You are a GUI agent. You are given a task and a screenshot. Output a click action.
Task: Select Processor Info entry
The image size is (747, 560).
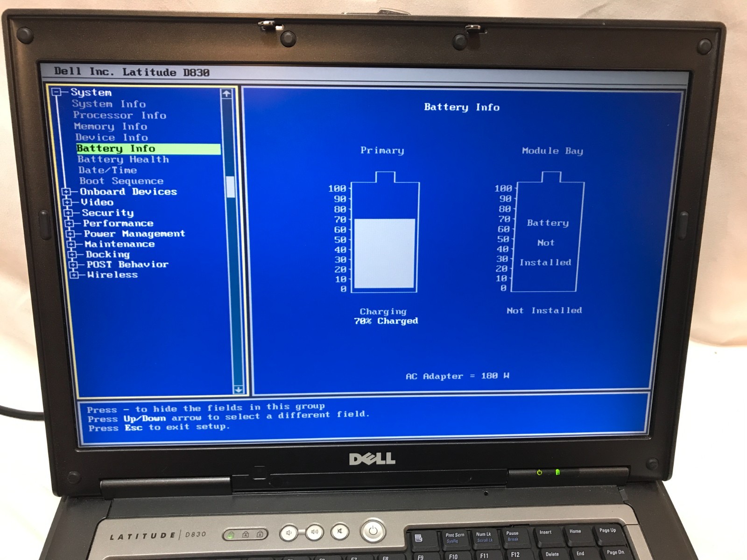(x=120, y=115)
